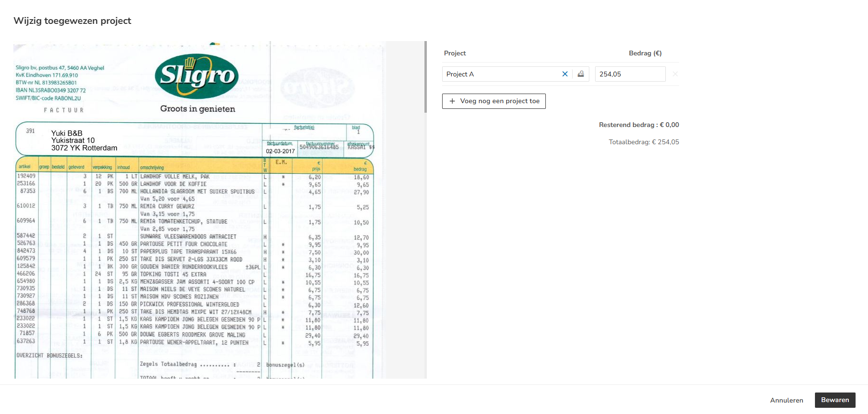Edit the amount field showing 254,05
The height and width of the screenshot is (414, 868).
pos(630,74)
